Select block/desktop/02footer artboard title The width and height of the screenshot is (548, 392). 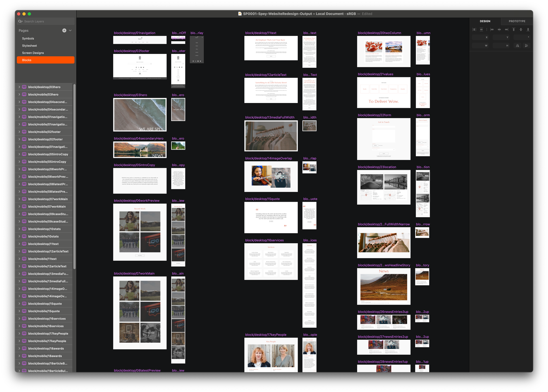point(132,51)
